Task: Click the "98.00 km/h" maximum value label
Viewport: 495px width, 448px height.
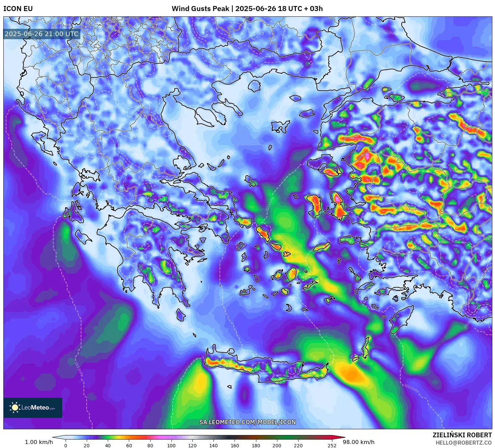Action: [358, 442]
